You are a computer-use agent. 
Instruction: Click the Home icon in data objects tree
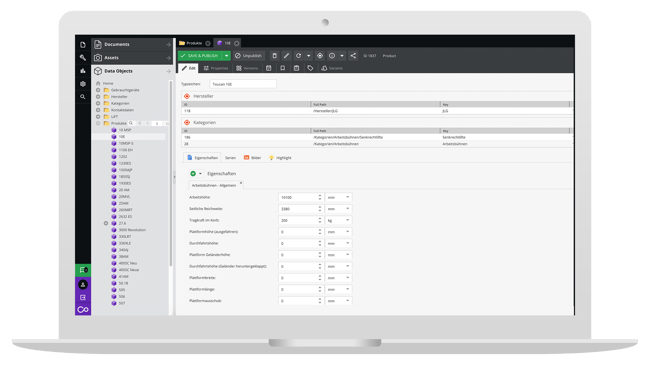pyautogui.click(x=98, y=83)
